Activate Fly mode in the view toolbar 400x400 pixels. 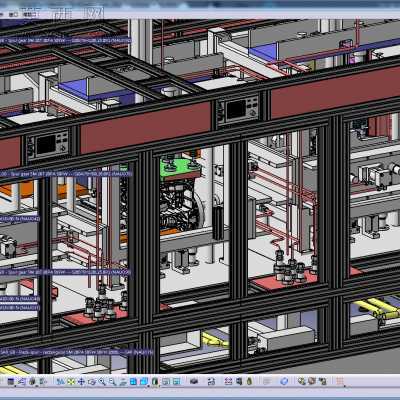[x=60, y=382]
